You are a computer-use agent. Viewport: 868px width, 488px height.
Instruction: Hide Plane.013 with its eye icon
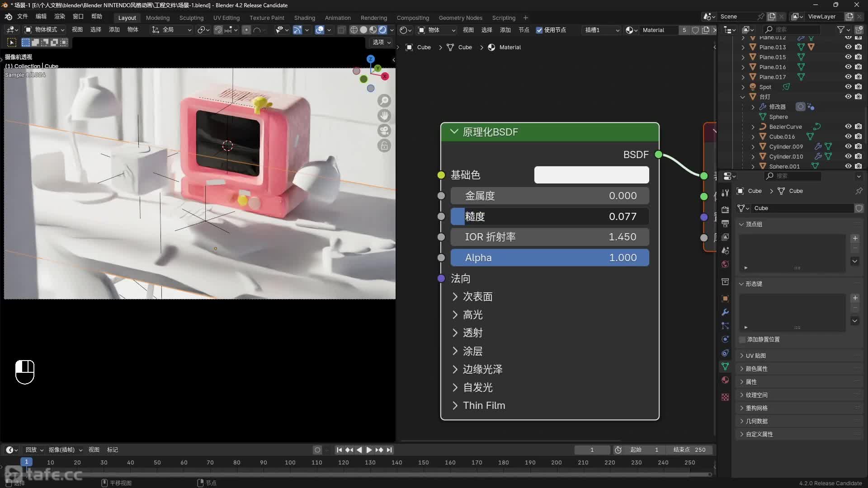(x=848, y=47)
